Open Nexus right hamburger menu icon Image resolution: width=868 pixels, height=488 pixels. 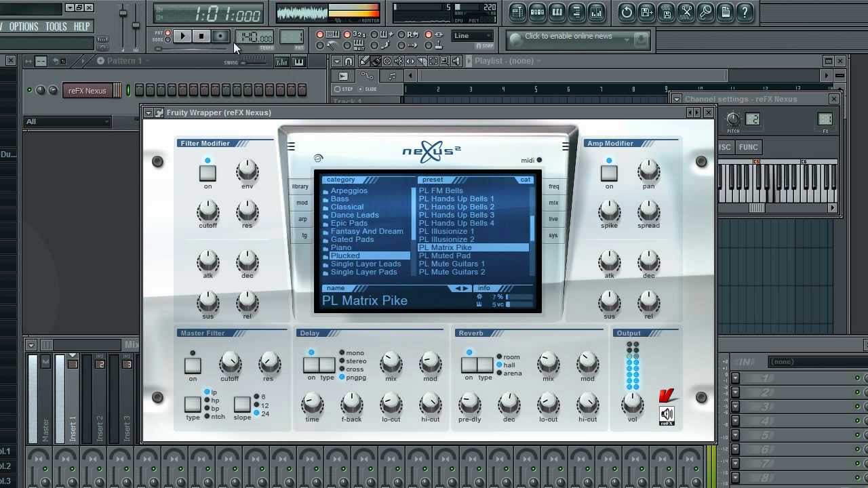click(566, 146)
